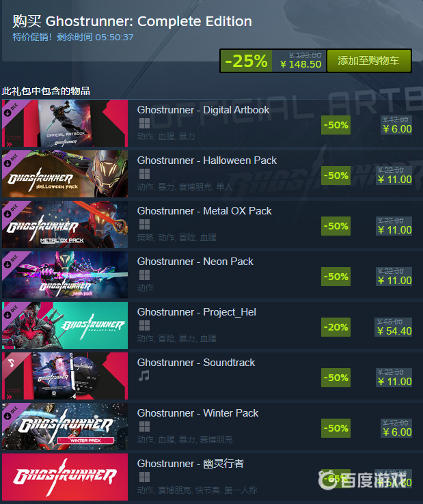The height and width of the screenshot is (504, 423).
Task: Select the Soundtrack thumbnail image
Action: click(65, 376)
